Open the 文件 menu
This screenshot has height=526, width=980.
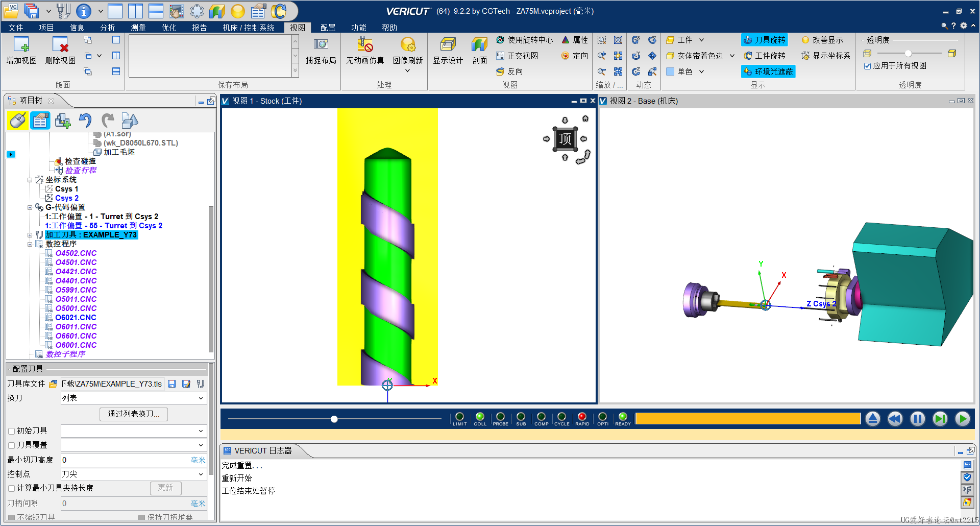(16, 28)
